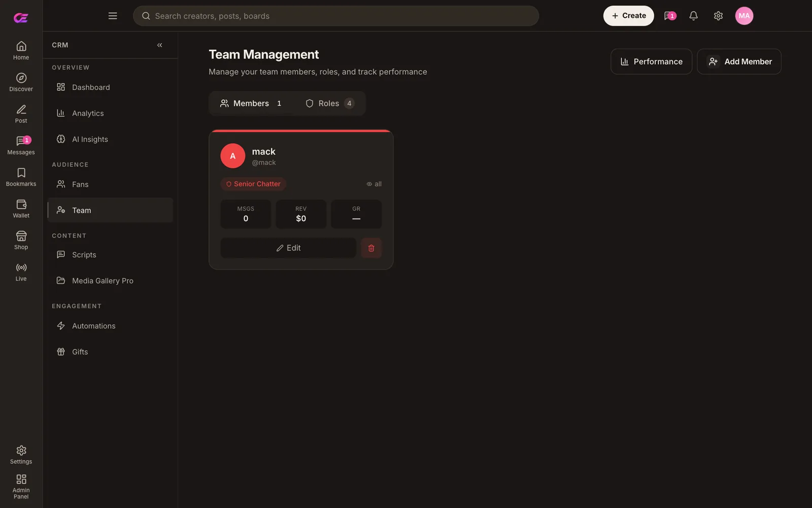812x508 pixels.
Task: Open the Shop sidebar icon
Action: [x=21, y=240]
